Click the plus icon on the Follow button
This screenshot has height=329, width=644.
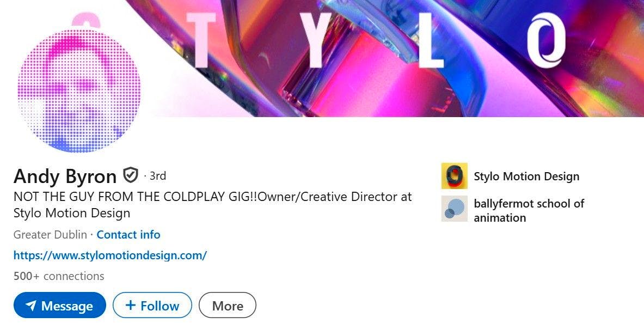pos(130,305)
